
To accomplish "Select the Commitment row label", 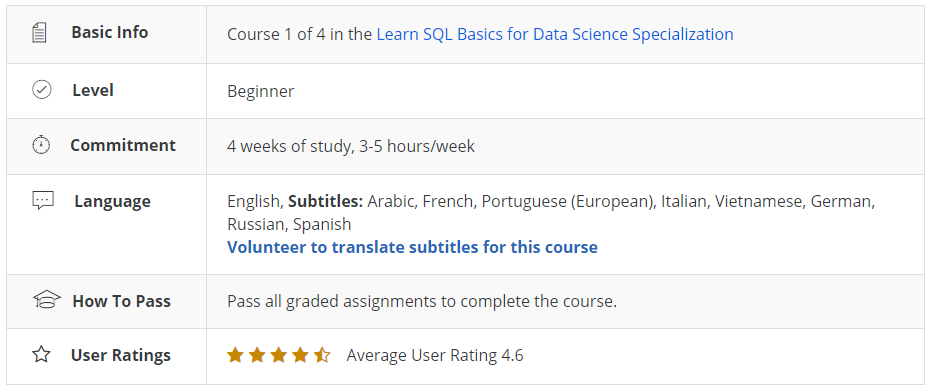I will pyautogui.click(x=123, y=145).
